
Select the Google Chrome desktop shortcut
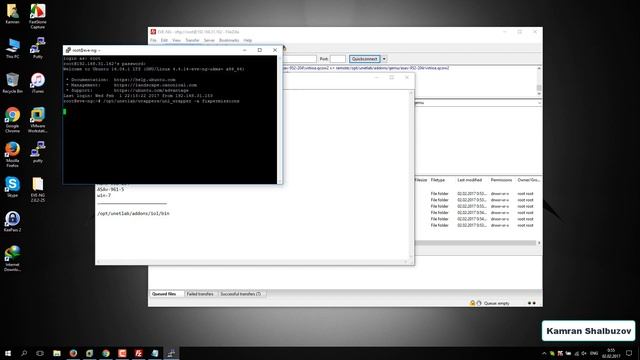tap(12, 120)
